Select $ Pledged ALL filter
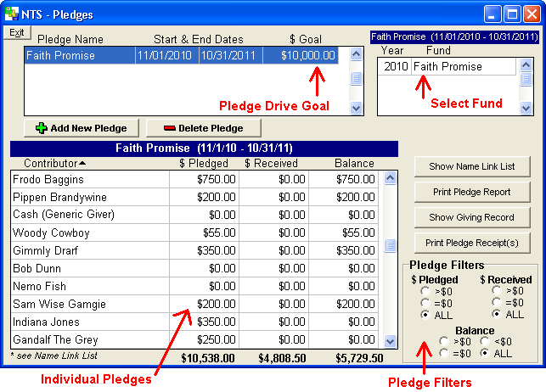 pyautogui.click(x=425, y=315)
